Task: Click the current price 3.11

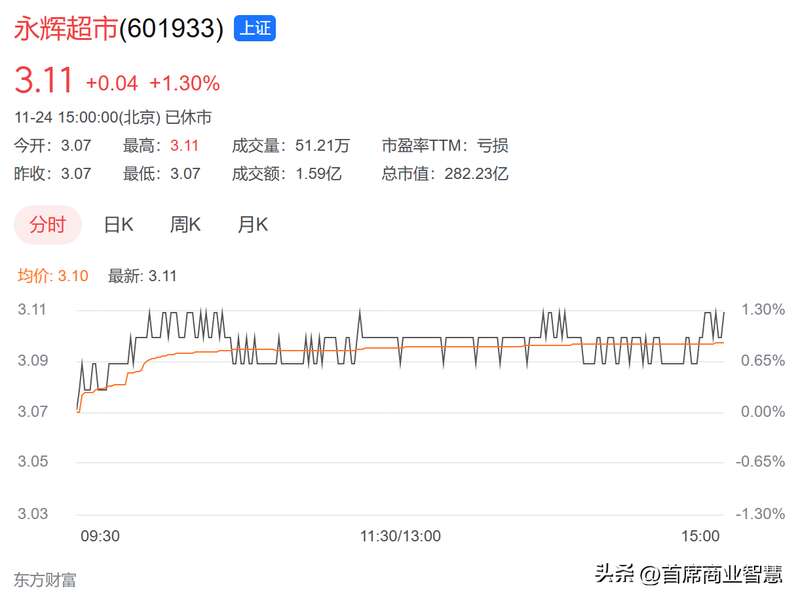Action: tap(43, 81)
